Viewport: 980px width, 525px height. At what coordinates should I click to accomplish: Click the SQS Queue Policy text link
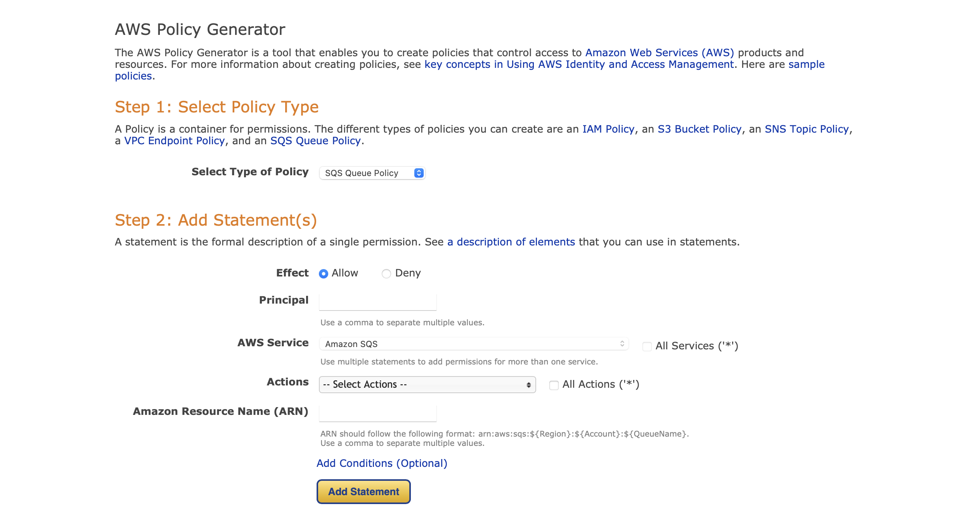(x=315, y=141)
